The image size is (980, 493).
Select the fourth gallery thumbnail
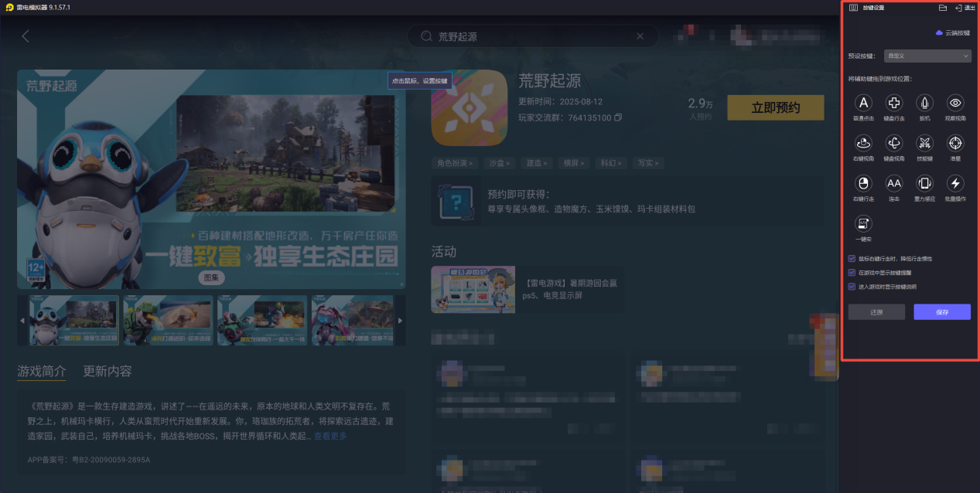tap(353, 320)
